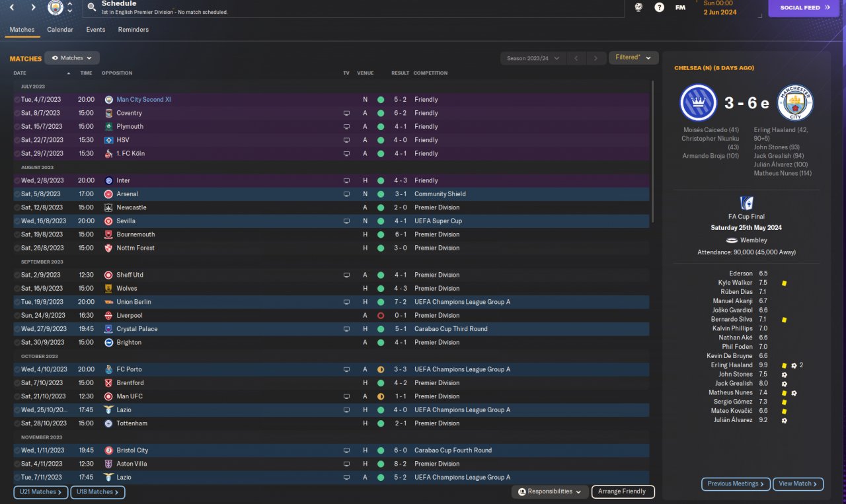The image size is (846, 504).
Task: Toggle the check circle on the Inter row
Action: click(x=17, y=180)
